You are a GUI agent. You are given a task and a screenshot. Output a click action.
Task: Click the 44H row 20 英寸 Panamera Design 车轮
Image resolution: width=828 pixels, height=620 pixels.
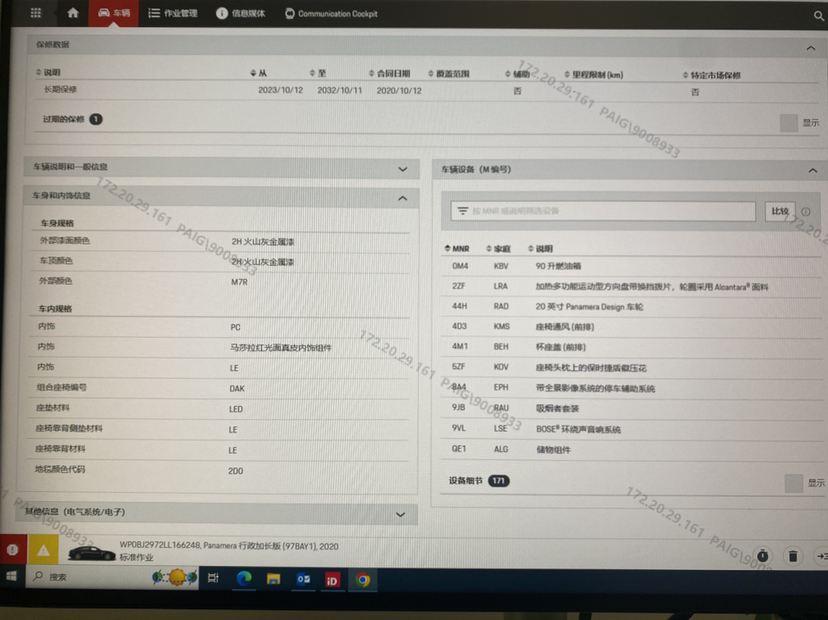point(631,306)
